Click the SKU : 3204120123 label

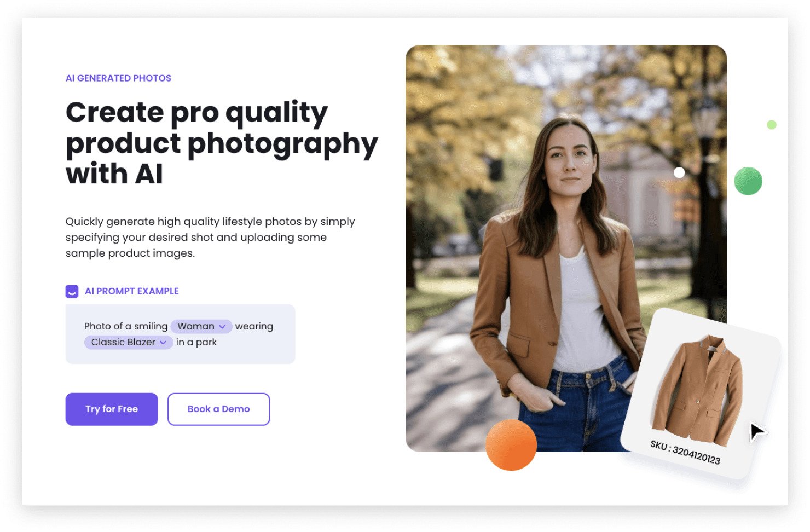685,452
